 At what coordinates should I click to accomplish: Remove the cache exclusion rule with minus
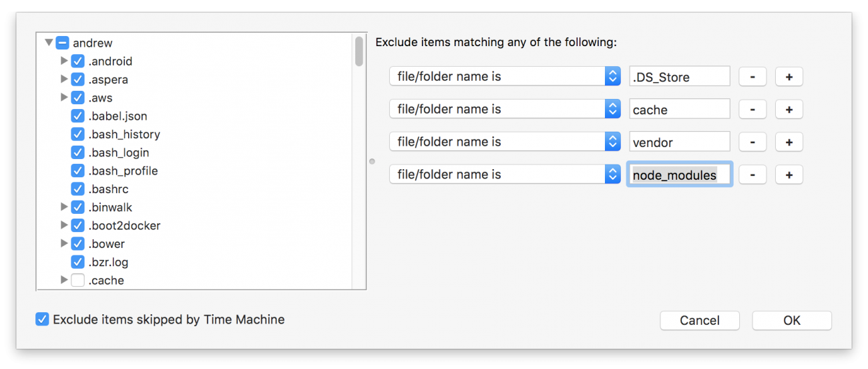[x=752, y=110]
